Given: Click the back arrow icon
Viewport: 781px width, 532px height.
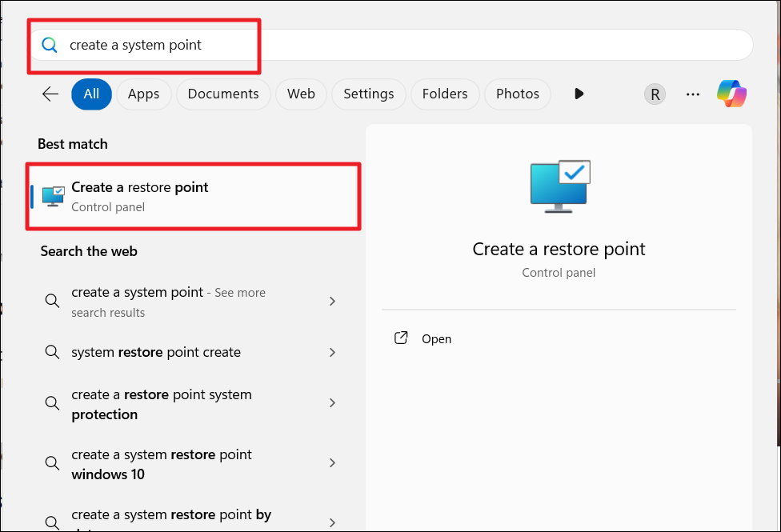Looking at the screenshot, I should coord(50,94).
